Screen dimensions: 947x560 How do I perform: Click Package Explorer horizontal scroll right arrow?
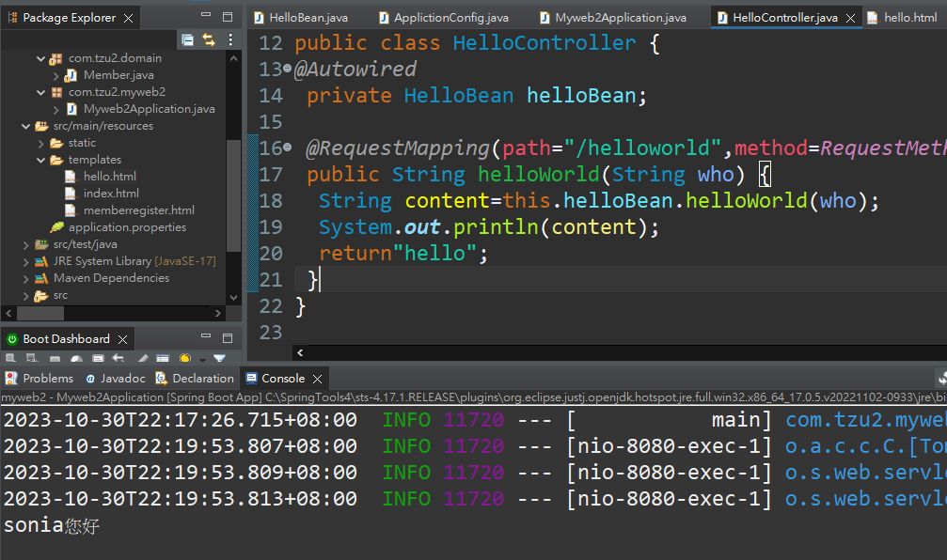coord(218,313)
